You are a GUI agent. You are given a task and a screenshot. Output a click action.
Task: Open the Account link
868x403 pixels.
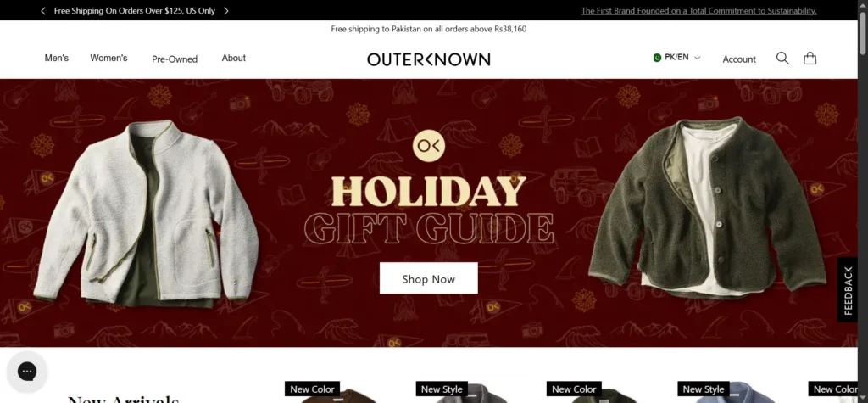pyautogui.click(x=739, y=59)
